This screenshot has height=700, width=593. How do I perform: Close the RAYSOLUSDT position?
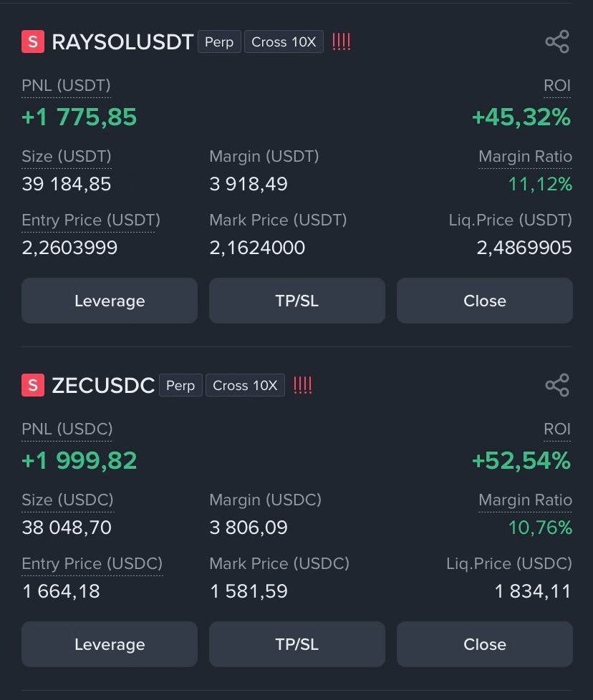click(x=484, y=301)
